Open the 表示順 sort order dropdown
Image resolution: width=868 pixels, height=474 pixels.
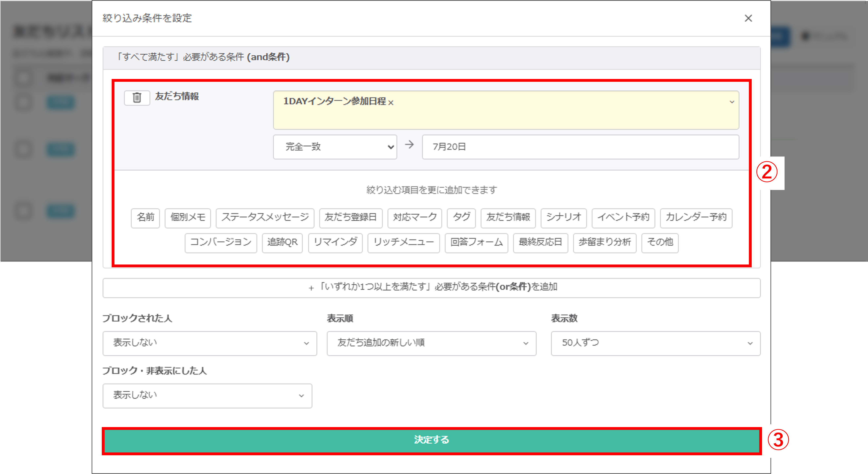pyautogui.click(x=431, y=343)
